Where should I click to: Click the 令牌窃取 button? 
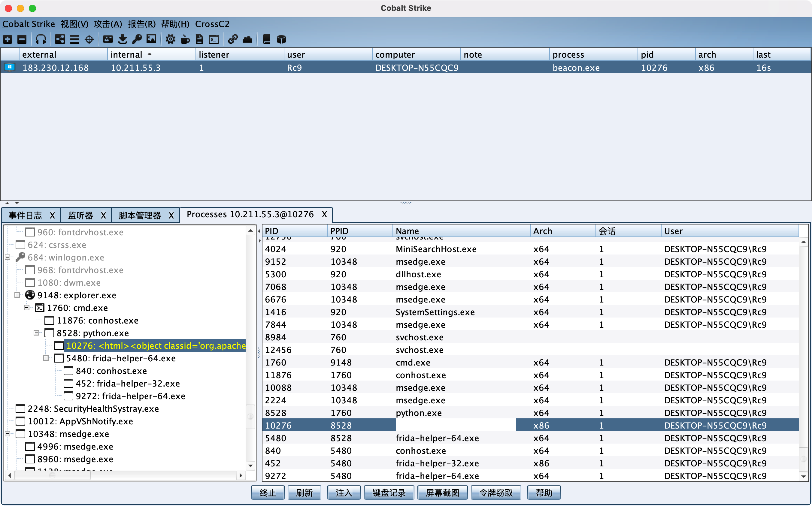(x=496, y=492)
